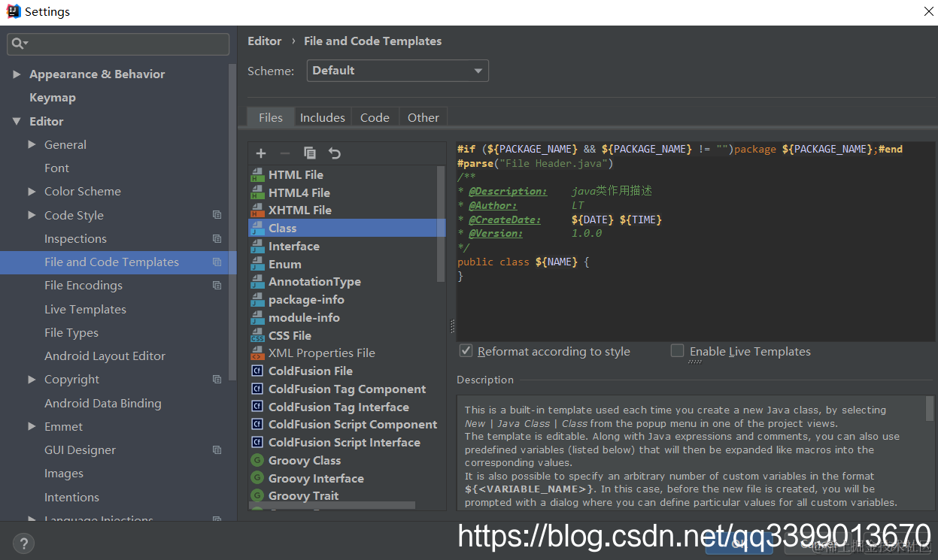Expand the General node
938x560 pixels.
click(32, 144)
